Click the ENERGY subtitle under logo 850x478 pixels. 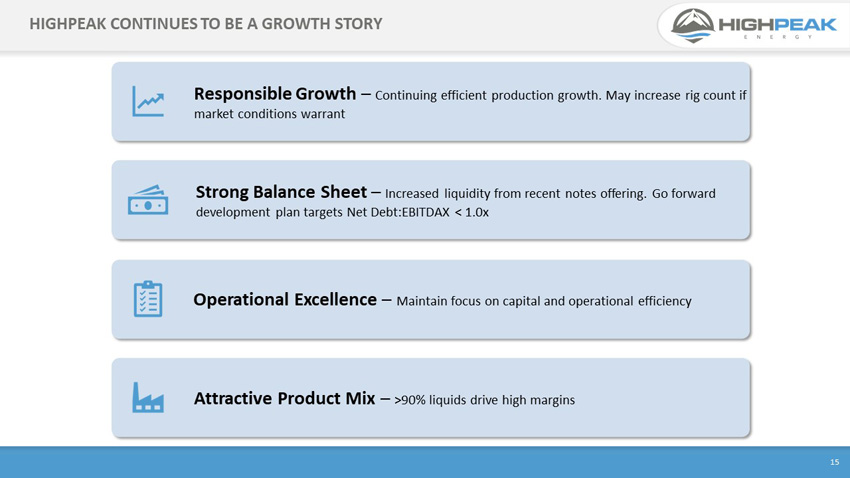click(x=778, y=37)
